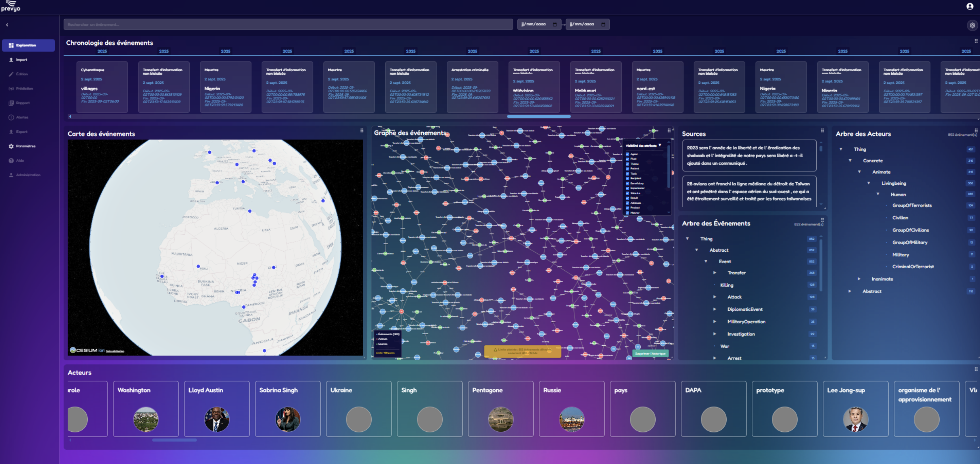Open drag-handle menu of Carte des événements
The image size is (980, 464).
click(361, 130)
